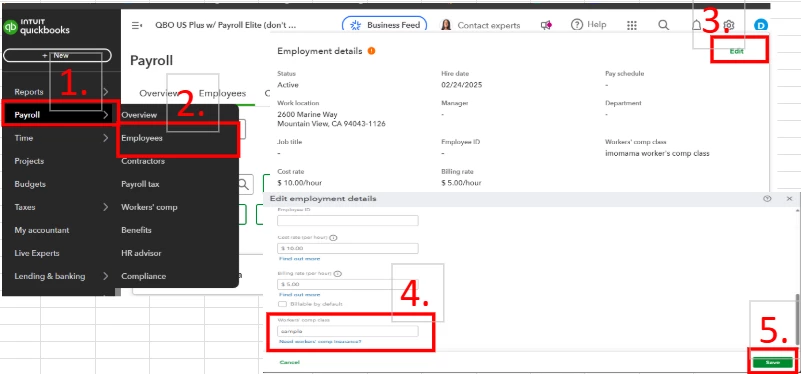Click the edit dialog vertical scrollbar
This screenshot has height=374, width=801.
pos(797,321)
